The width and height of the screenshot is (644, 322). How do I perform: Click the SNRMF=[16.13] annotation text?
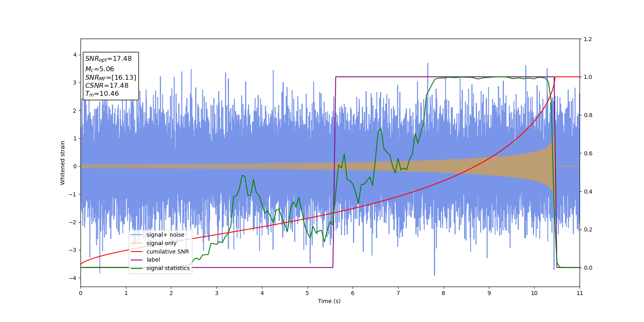tap(111, 78)
